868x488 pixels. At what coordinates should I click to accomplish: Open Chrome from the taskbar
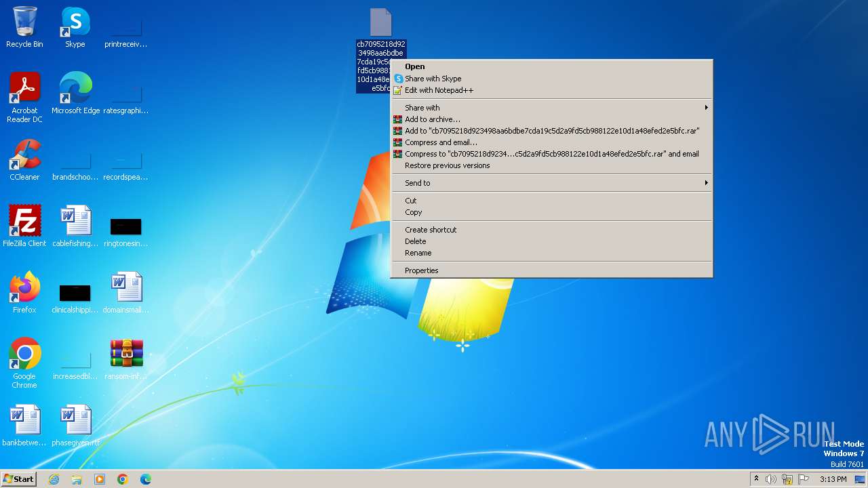tap(123, 479)
